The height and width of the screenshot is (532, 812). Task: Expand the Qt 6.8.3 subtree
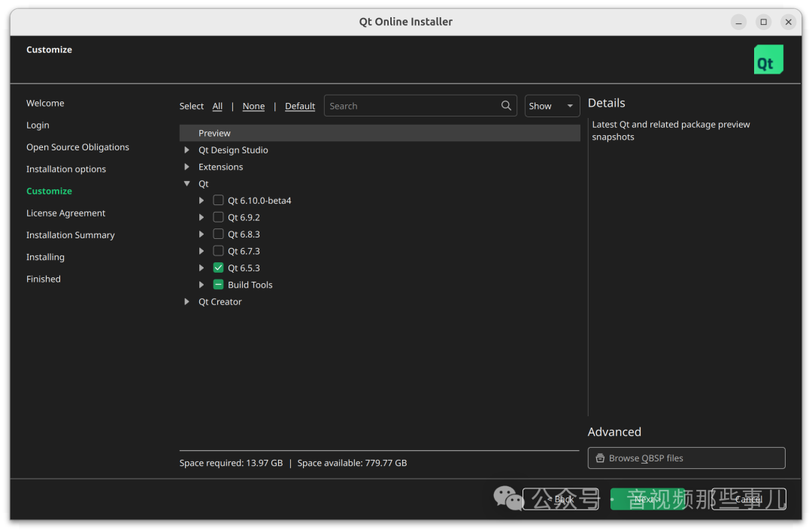[201, 234]
